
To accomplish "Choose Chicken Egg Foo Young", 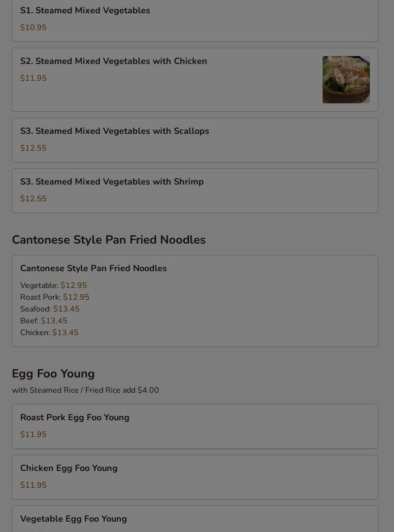I will (195, 477).
